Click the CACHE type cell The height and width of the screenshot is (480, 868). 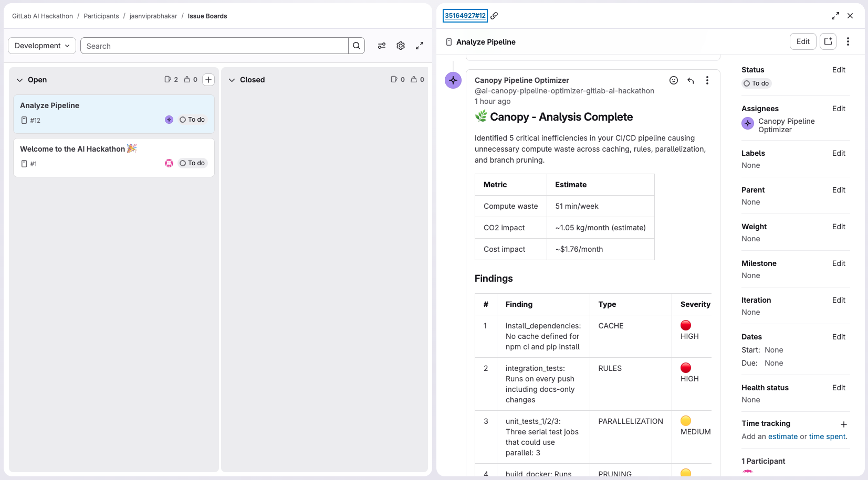click(x=631, y=336)
